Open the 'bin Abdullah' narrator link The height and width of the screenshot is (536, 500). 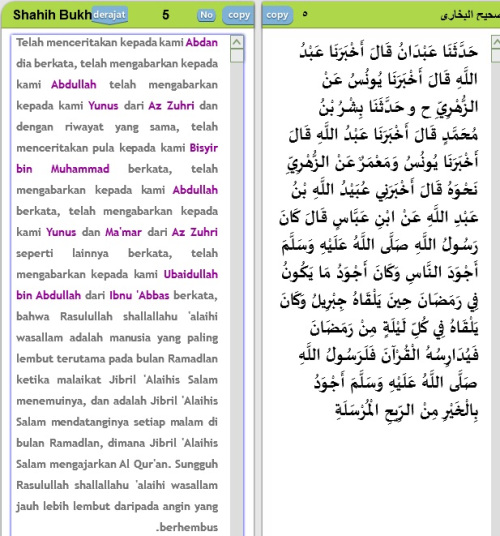(x=49, y=295)
